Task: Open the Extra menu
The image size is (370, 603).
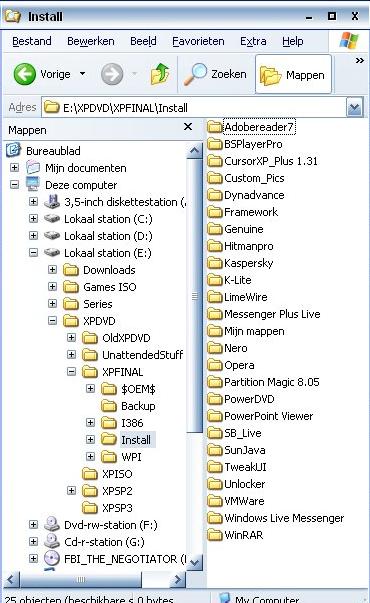Action: tap(253, 41)
